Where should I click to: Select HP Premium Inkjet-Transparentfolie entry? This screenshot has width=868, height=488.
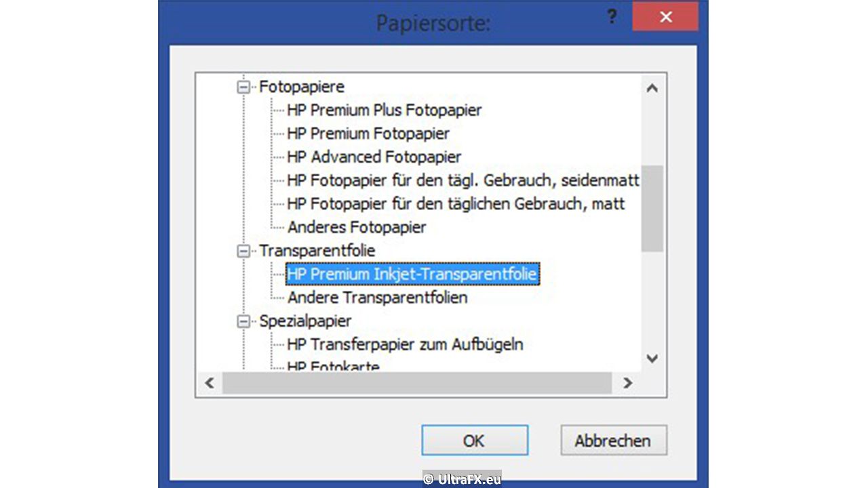point(412,274)
